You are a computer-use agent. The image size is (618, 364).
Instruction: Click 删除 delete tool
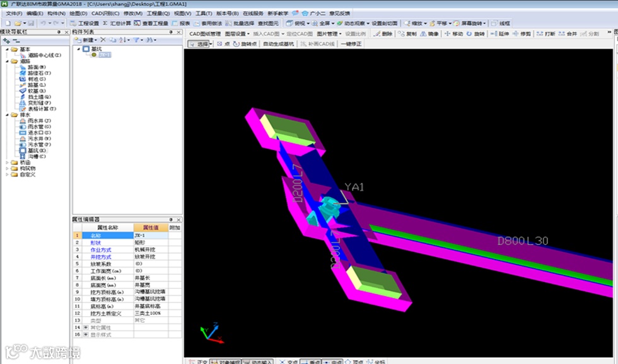click(x=383, y=34)
